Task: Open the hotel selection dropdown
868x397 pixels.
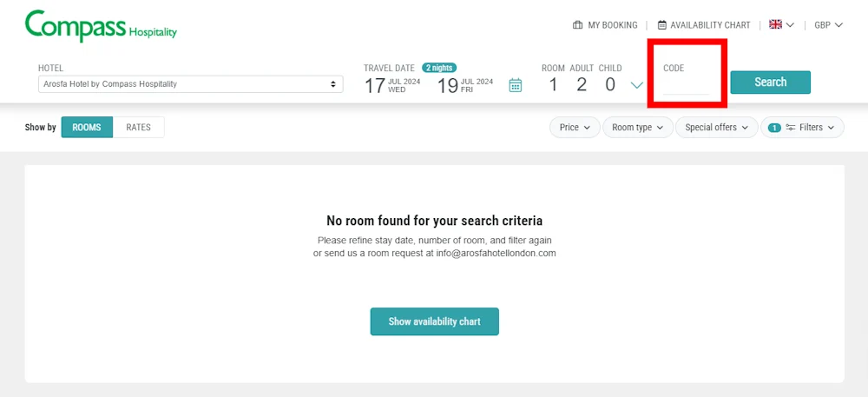Action: coord(190,84)
